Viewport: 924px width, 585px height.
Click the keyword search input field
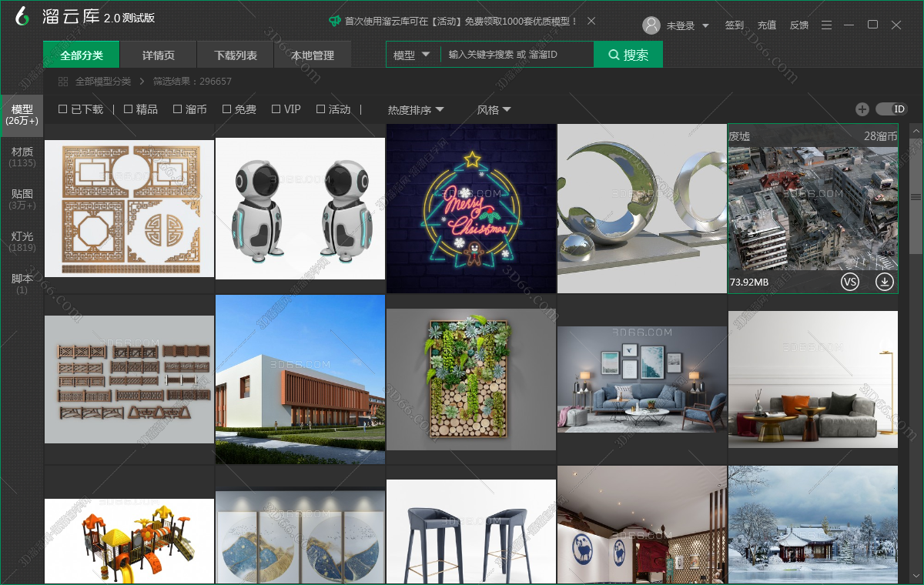[516, 55]
